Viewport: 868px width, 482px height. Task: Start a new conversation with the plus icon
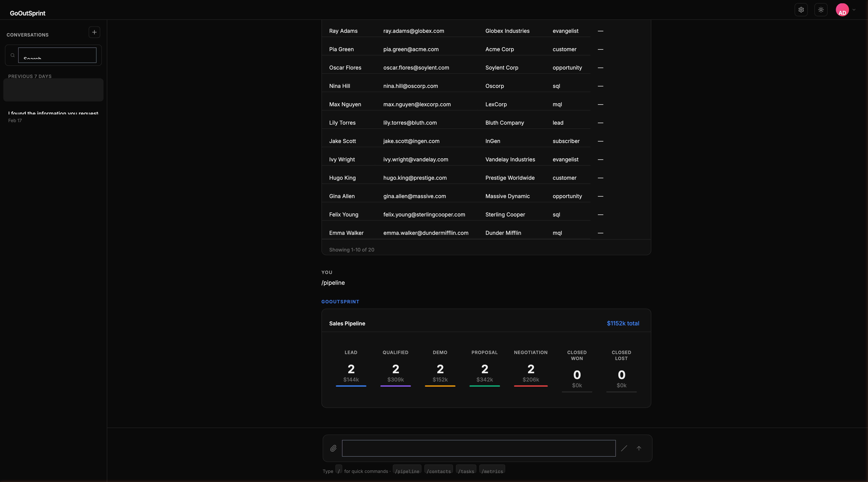click(x=94, y=32)
